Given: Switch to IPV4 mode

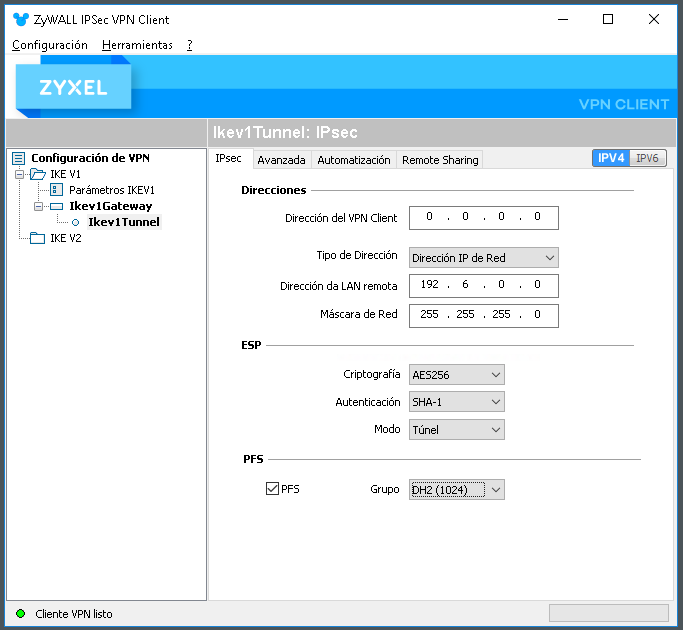Looking at the screenshot, I should pos(611,158).
